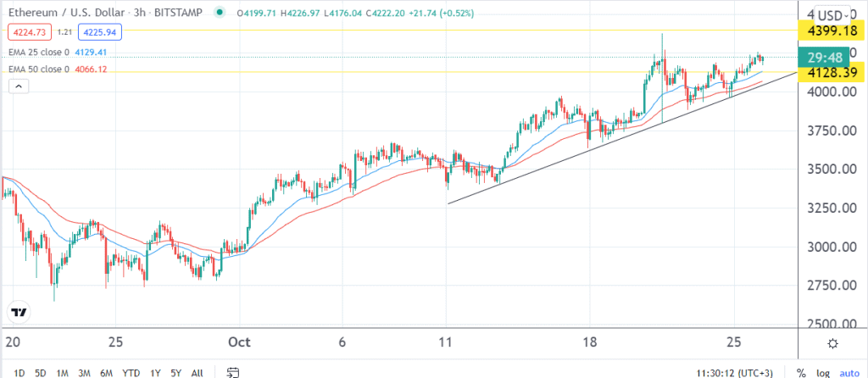868x378 pixels.
Task: Select the All time range
Action: pos(197,373)
